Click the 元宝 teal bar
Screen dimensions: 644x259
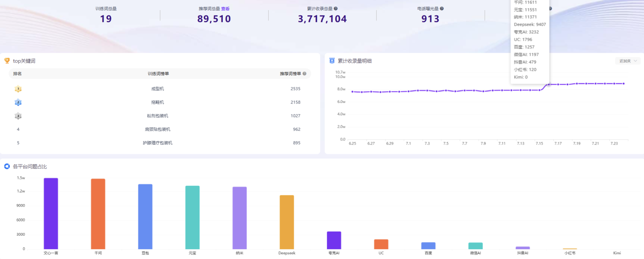pos(193,217)
